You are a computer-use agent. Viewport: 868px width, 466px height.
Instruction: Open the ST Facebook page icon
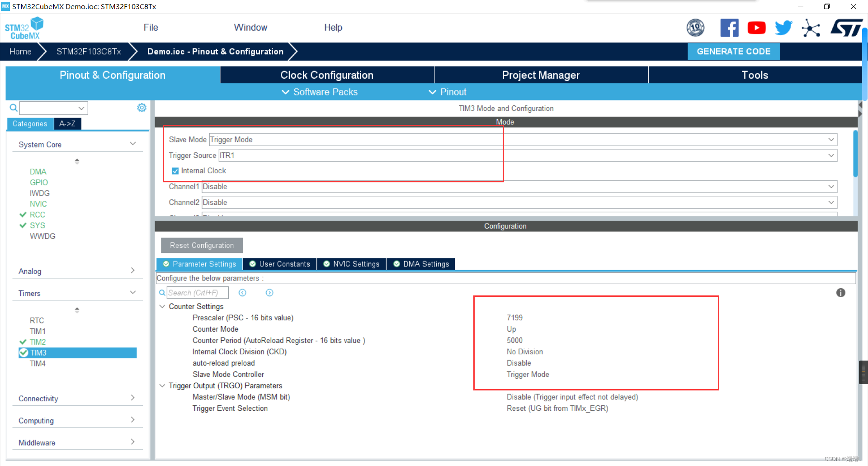pos(729,28)
